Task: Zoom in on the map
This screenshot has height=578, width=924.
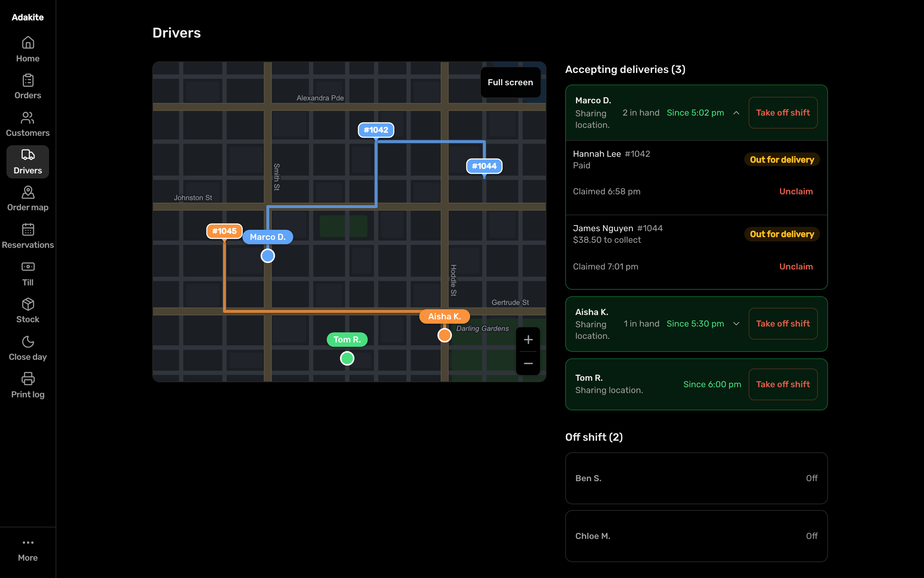Action: click(528, 340)
